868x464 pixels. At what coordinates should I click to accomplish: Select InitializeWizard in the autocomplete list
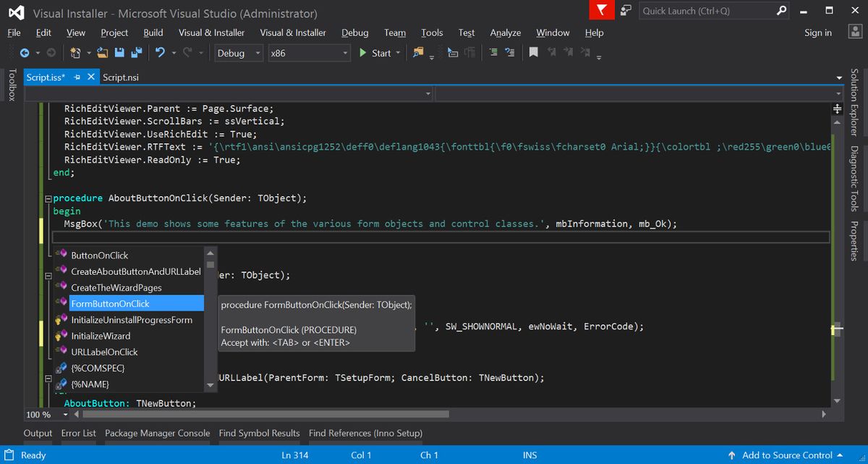pyautogui.click(x=101, y=336)
